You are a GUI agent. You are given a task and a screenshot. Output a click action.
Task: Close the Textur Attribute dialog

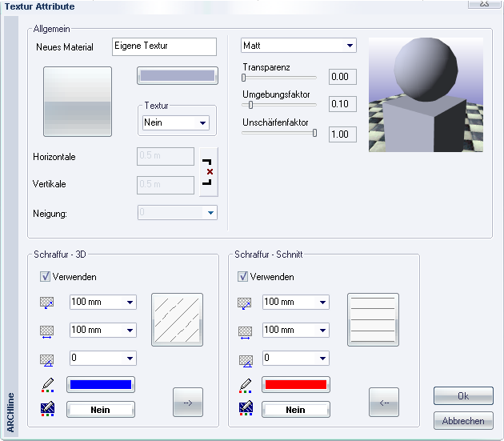pos(484,4)
